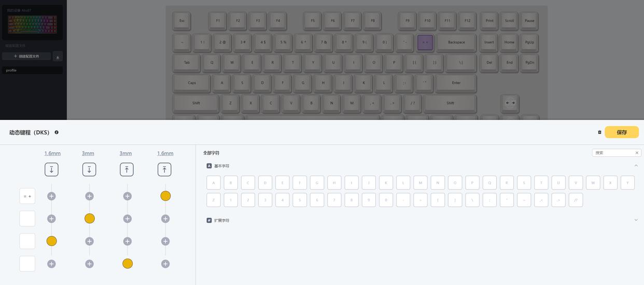The height and width of the screenshot is (285, 644).
Task: Select the left Shift key on the keyboard preview
Action: tap(196, 103)
